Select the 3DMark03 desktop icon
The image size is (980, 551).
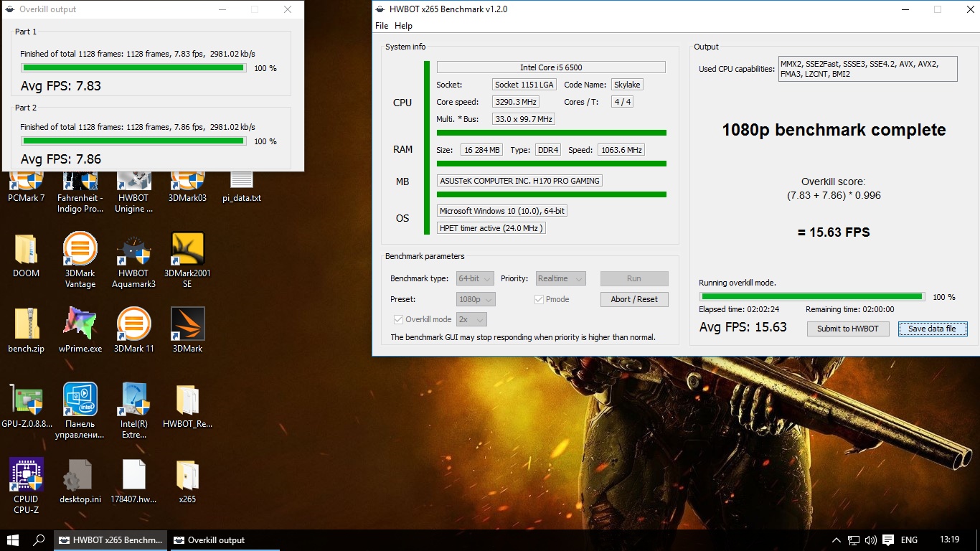pyautogui.click(x=187, y=188)
